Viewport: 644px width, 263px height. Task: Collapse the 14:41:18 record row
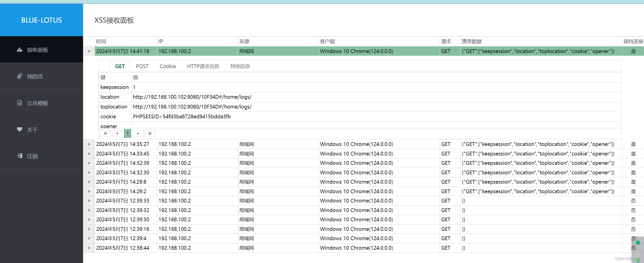click(89, 51)
